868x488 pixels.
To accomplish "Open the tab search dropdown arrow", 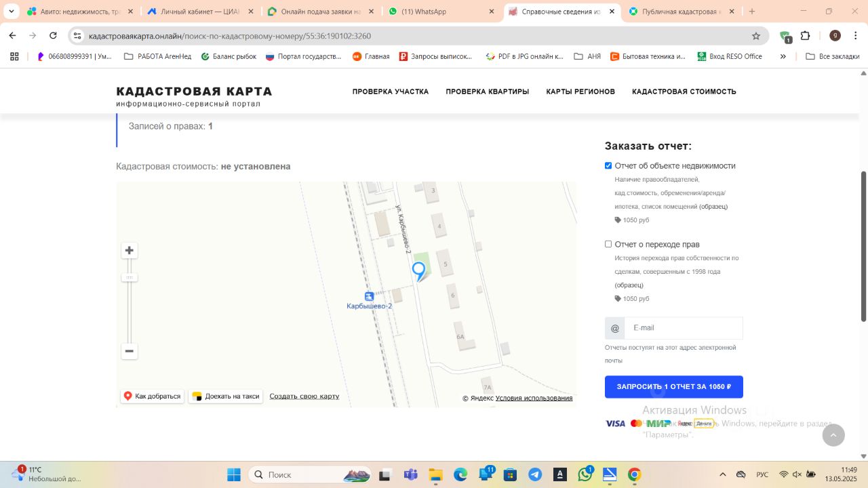I will click(x=12, y=12).
